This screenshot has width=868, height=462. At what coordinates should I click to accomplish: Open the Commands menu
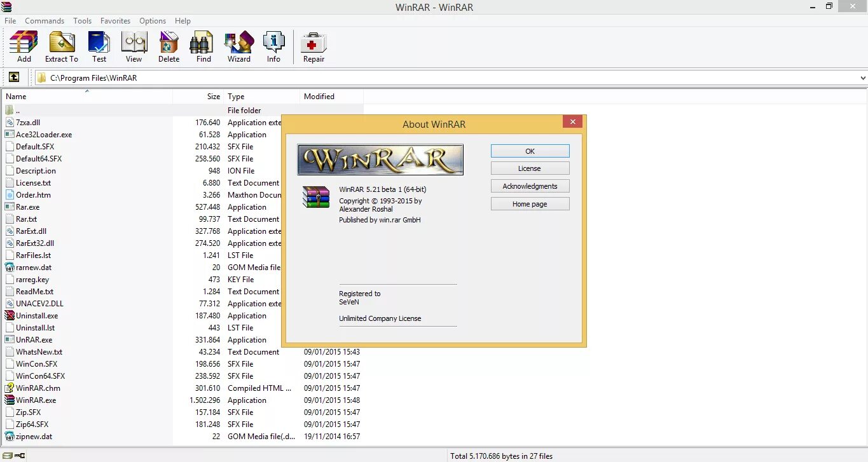pos(45,21)
